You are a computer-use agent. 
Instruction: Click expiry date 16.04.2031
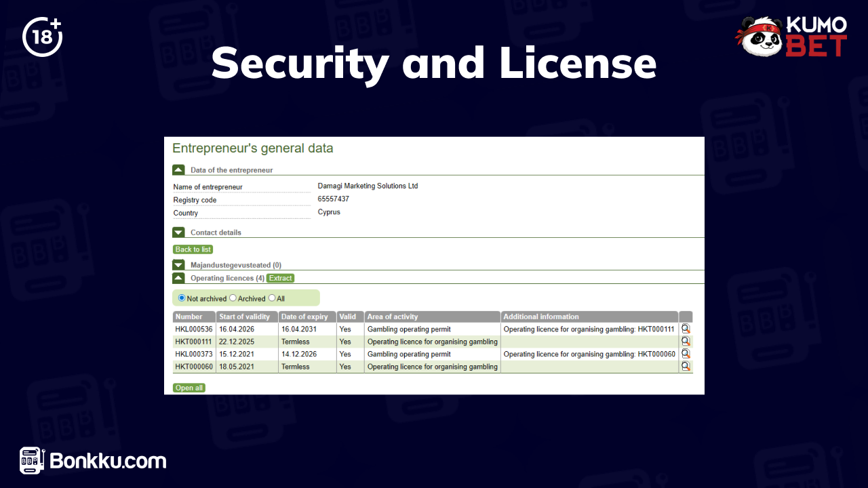299,329
